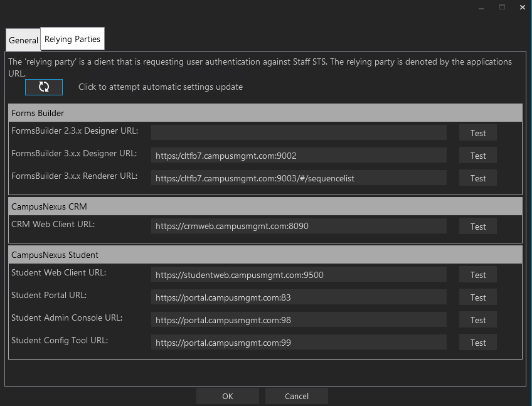Click the empty FormsBuilder 2.3.x Designer field

pos(299,132)
